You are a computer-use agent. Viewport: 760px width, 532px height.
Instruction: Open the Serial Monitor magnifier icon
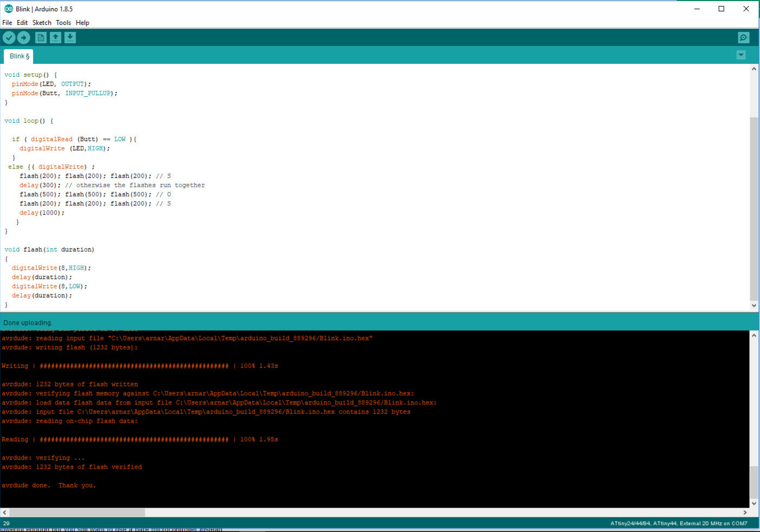coord(744,37)
